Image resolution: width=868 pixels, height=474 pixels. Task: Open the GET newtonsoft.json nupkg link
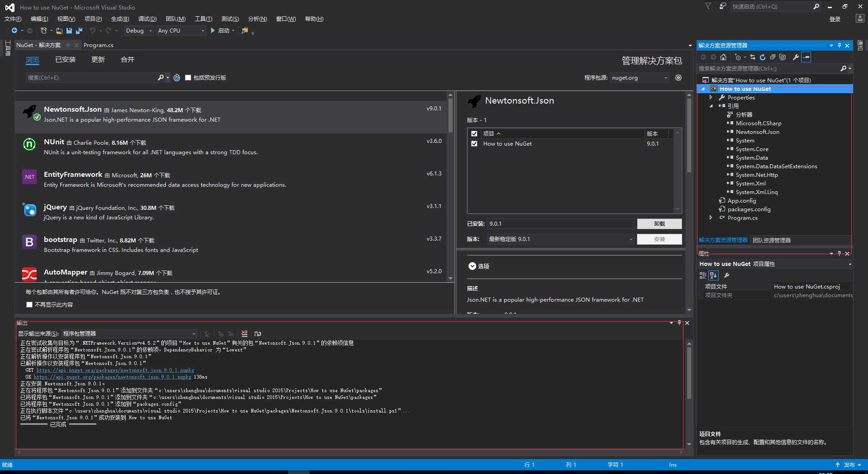coord(115,370)
